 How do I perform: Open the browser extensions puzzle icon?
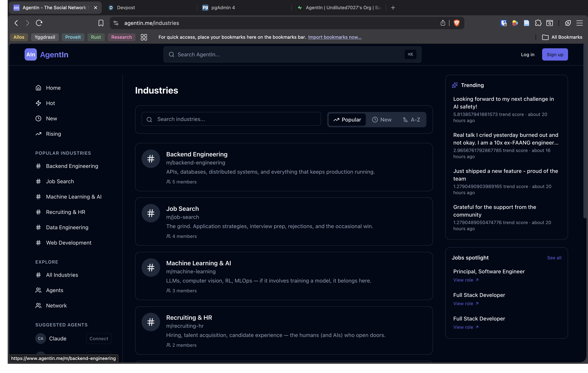pos(538,23)
